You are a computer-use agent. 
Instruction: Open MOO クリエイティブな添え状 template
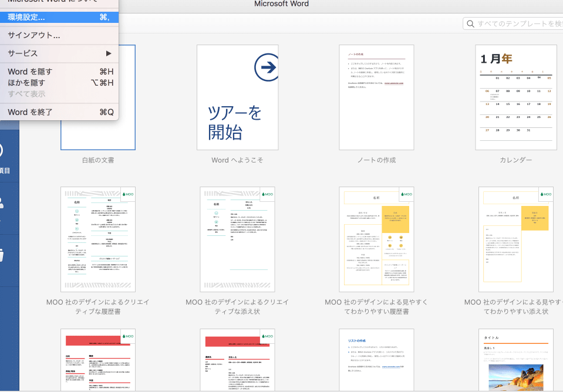tap(237, 239)
